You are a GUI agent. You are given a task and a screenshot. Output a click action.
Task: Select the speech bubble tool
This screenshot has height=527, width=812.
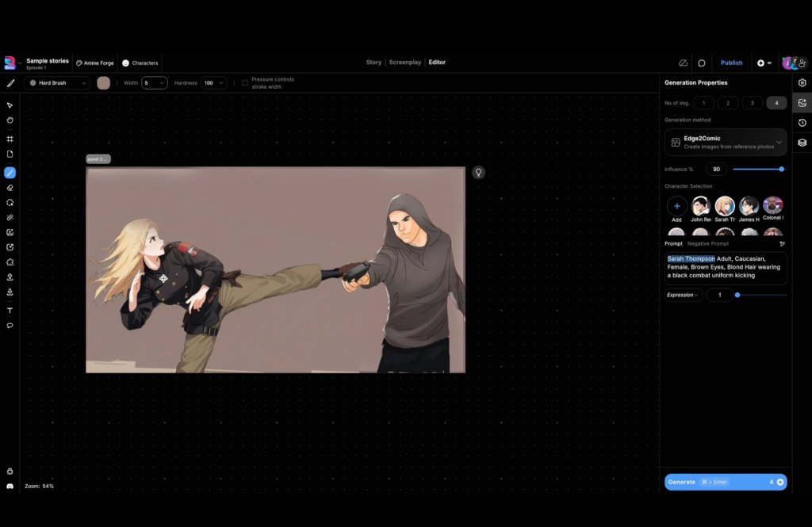pos(10,326)
